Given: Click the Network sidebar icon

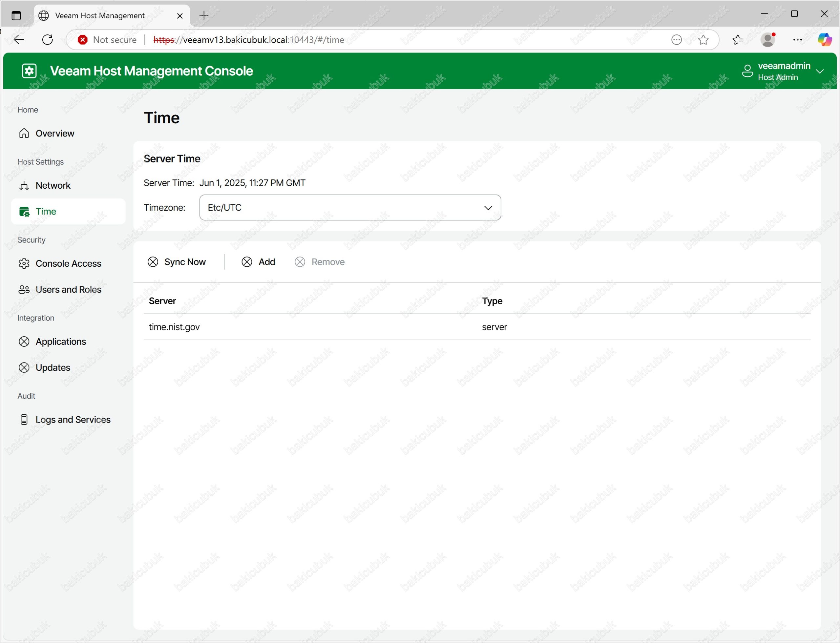Looking at the screenshot, I should (x=24, y=186).
